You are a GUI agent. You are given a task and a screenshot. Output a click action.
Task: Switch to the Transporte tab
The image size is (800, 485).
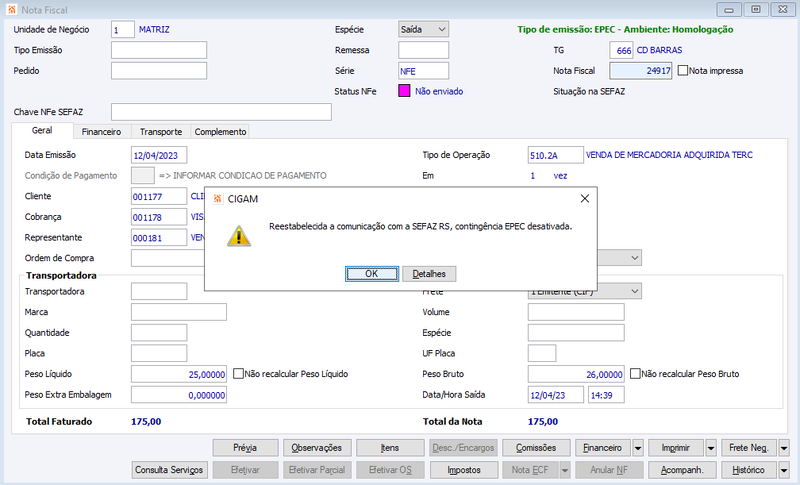point(161,132)
